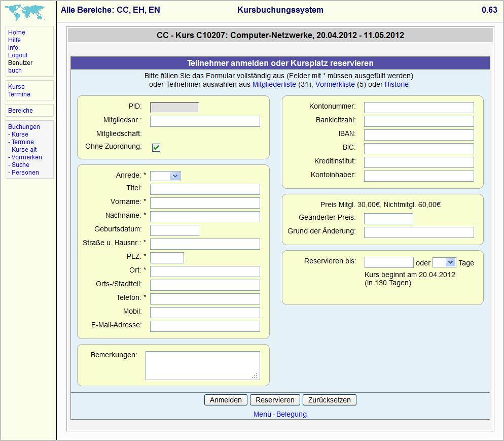Click the grayed PID field

point(174,108)
